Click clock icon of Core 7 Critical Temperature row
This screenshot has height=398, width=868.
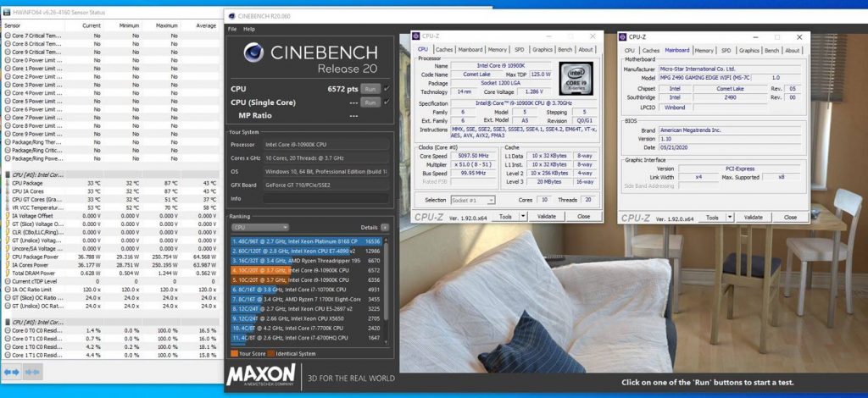coord(7,36)
